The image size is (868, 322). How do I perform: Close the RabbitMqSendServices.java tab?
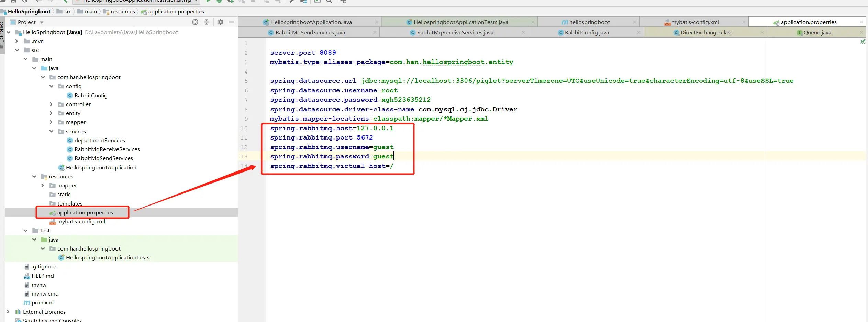(x=375, y=32)
